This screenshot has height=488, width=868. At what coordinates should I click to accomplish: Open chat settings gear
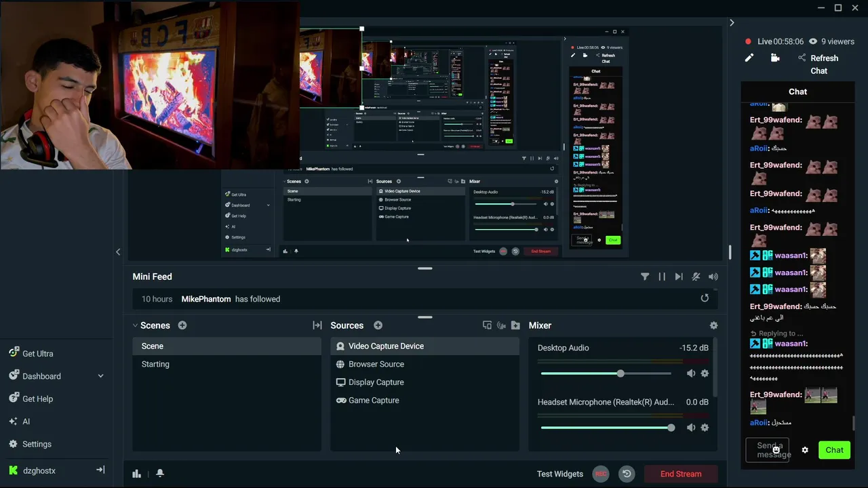pos(805,450)
